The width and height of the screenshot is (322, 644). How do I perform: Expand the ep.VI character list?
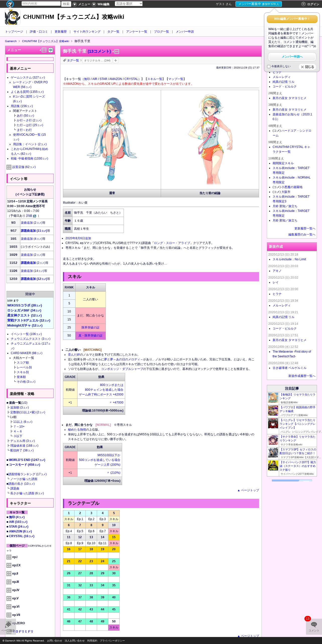(x=9, y=607)
